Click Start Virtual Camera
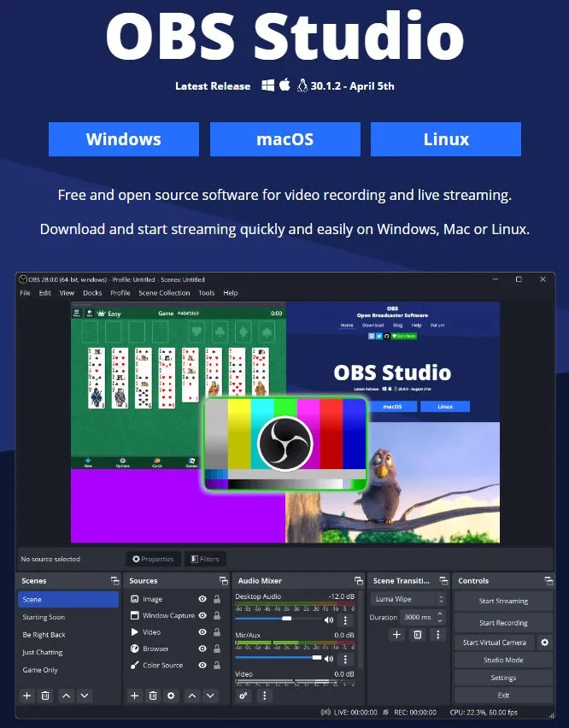 point(495,643)
